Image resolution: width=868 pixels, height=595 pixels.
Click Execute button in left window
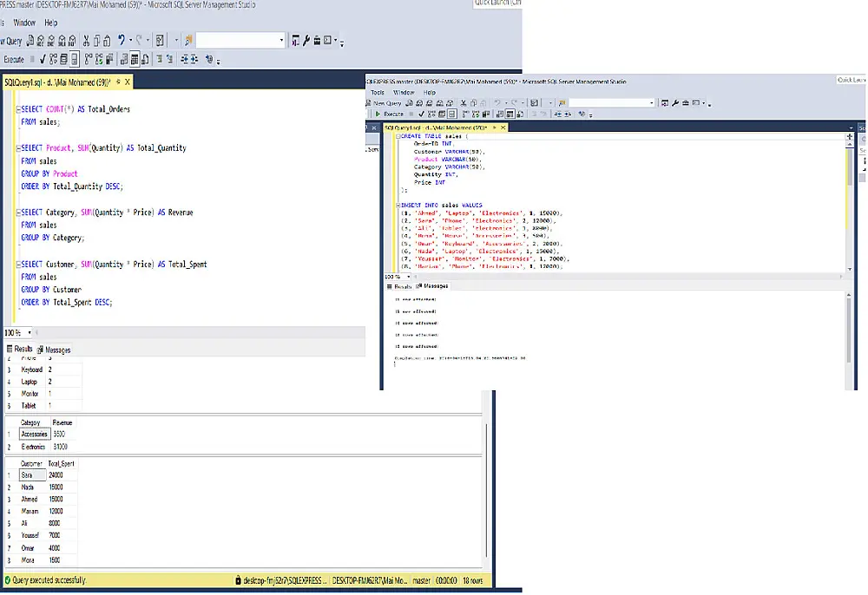pyautogui.click(x=13, y=59)
